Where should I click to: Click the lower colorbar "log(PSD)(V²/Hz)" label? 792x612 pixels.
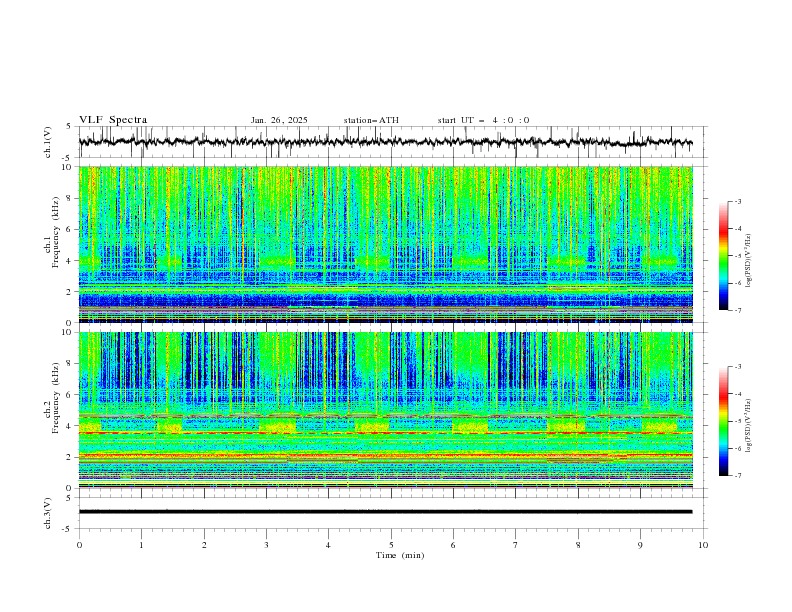(749, 426)
